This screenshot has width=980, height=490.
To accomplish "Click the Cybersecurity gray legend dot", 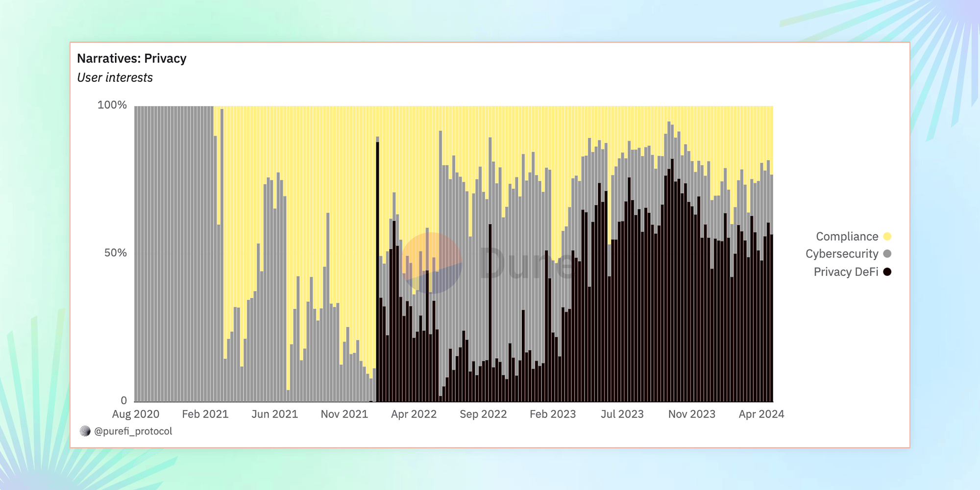I will 887,254.
